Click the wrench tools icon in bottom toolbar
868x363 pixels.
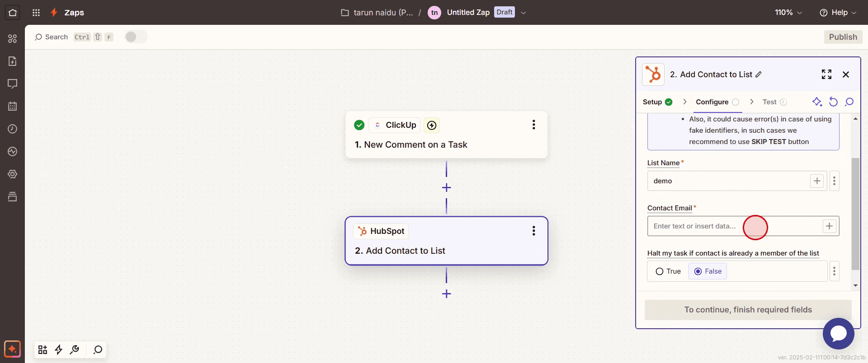point(75,349)
